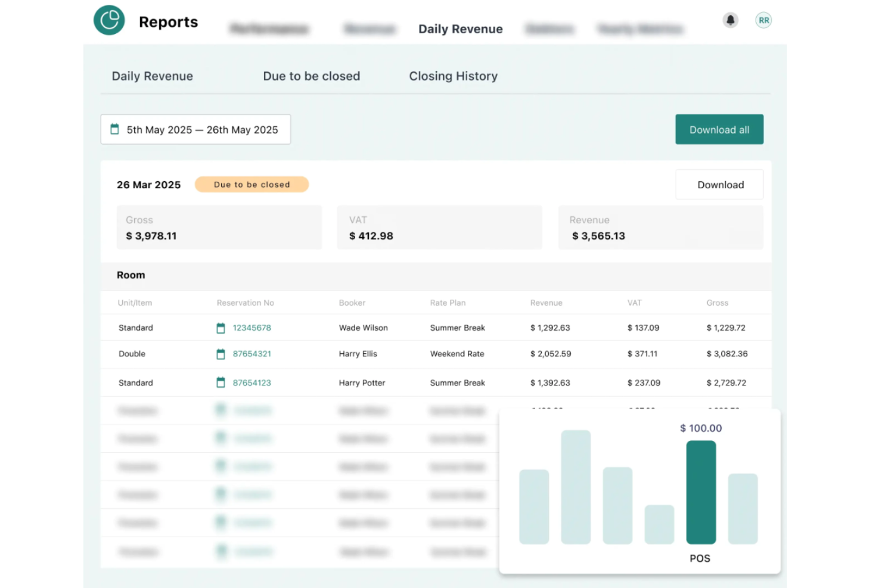Open the RR profile avatar
882x588 pixels.
[x=763, y=20]
